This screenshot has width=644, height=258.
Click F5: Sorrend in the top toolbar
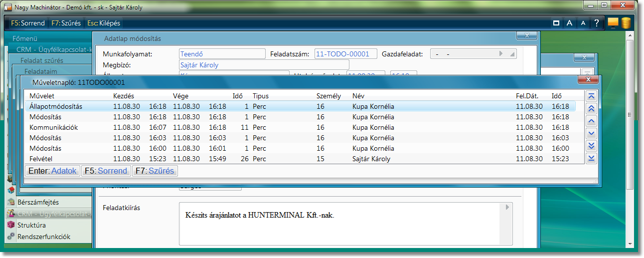(28, 23)
